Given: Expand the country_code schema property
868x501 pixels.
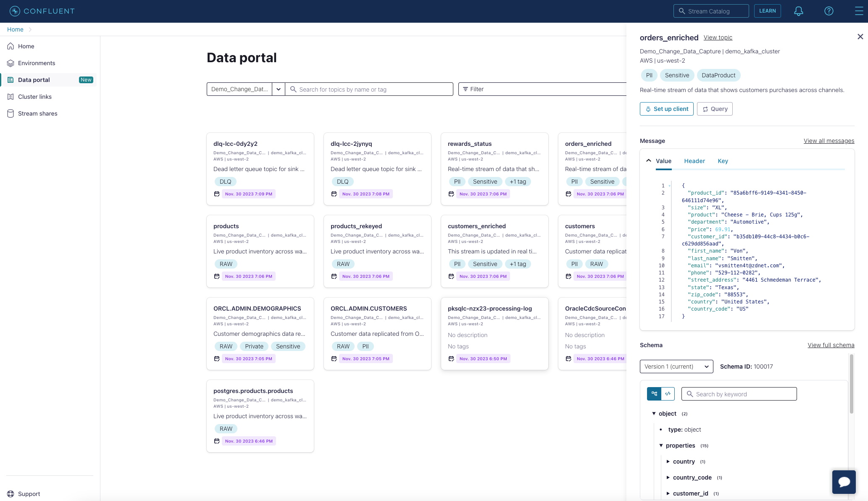Looking at the screenshot, I should (x=668, y=477).
